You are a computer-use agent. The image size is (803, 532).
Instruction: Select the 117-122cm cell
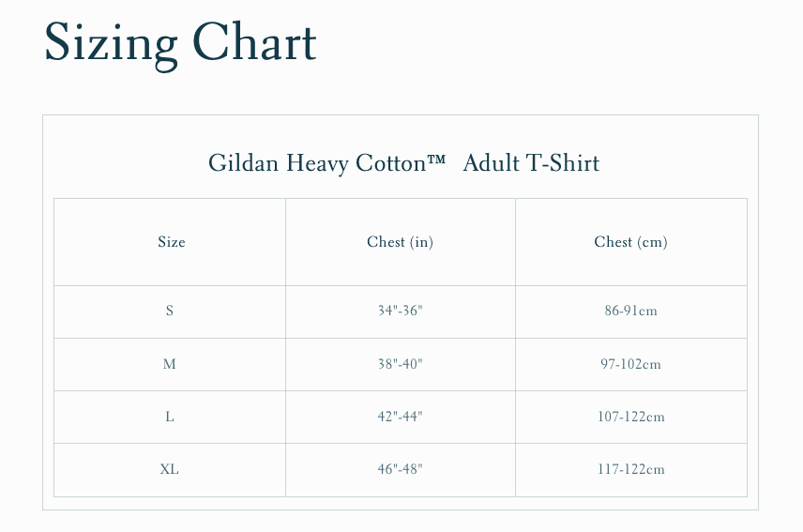click(x=630, y=469)
